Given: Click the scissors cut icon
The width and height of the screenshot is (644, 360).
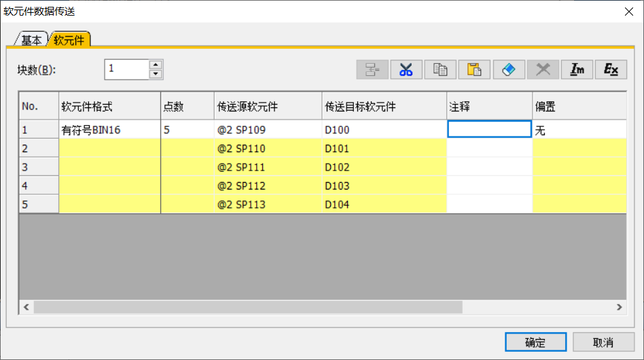Looking at the screenshot, I should click(x=406, y=69).
